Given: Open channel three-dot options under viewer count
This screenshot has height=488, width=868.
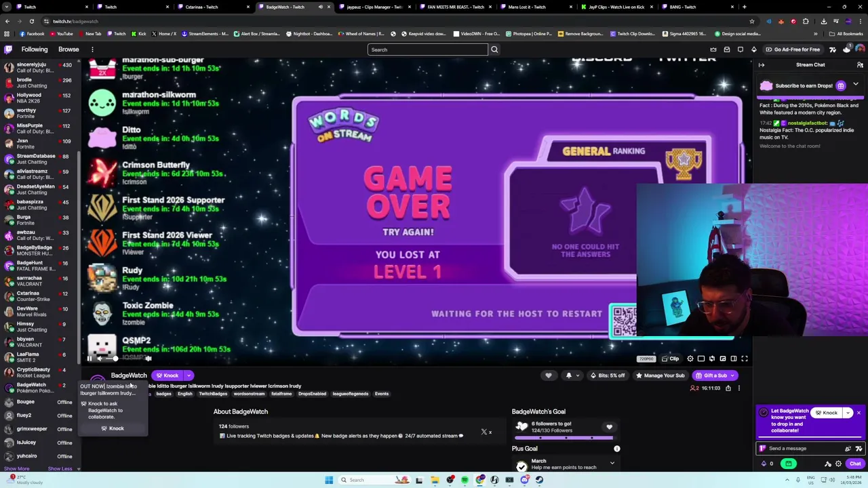Looking at the screenshot, I should point(739,388).
